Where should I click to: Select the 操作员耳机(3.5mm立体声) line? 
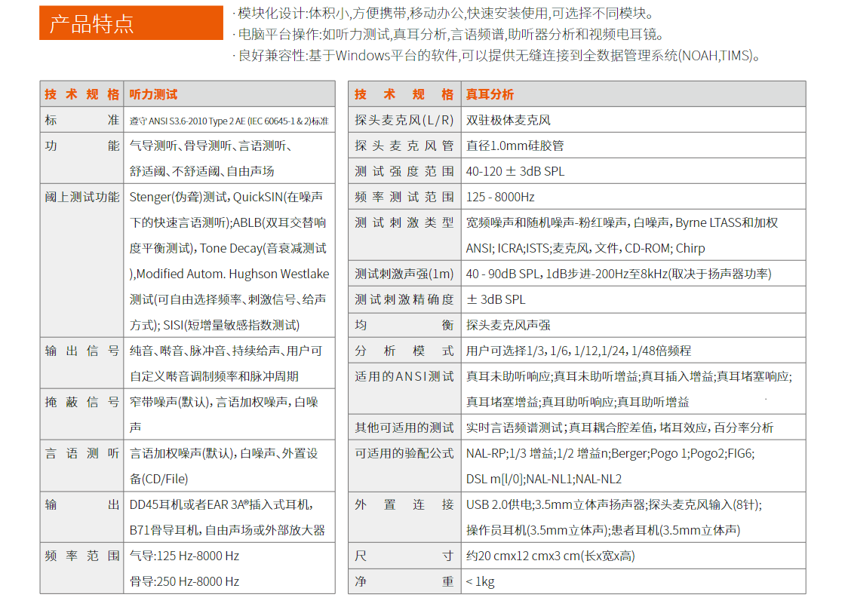603,530
